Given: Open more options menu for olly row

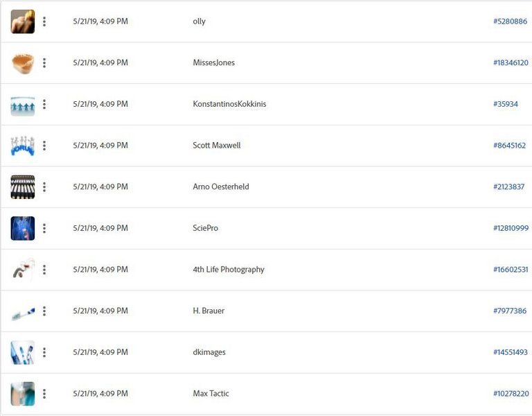Looking at the screenshot, I should click(44, 21).
